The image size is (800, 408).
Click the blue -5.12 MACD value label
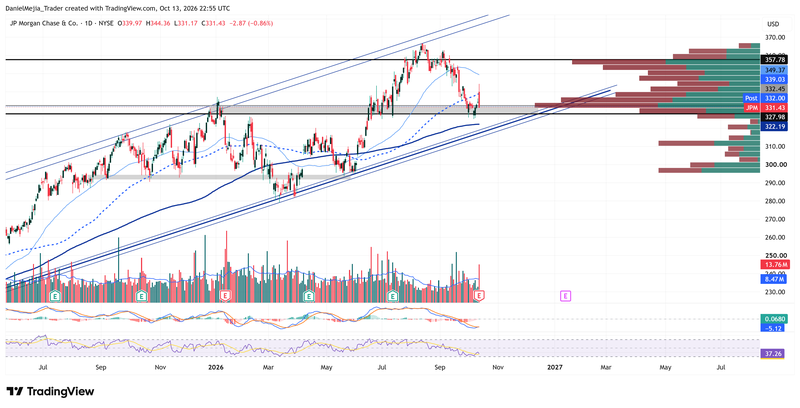pos(772,328)
